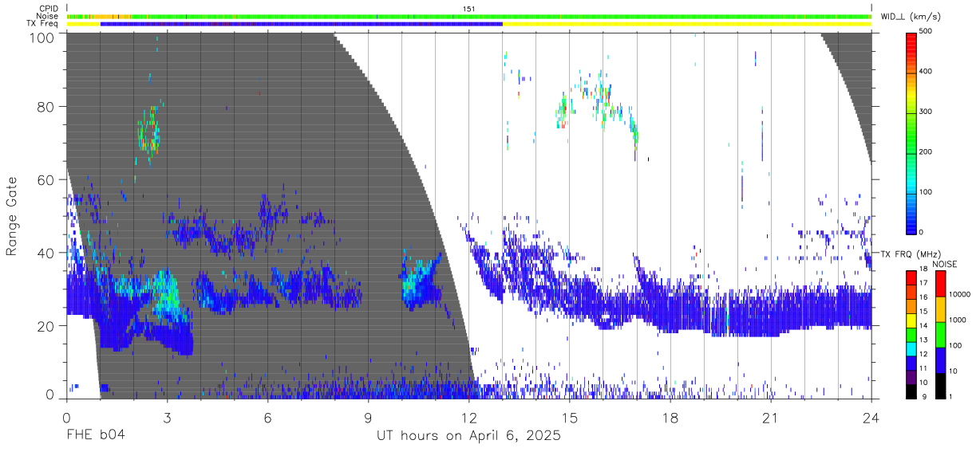Click the 1000 label in the NOISE legend
The width and height of the screenshot is (980, 452).
(x=958, y=320)
